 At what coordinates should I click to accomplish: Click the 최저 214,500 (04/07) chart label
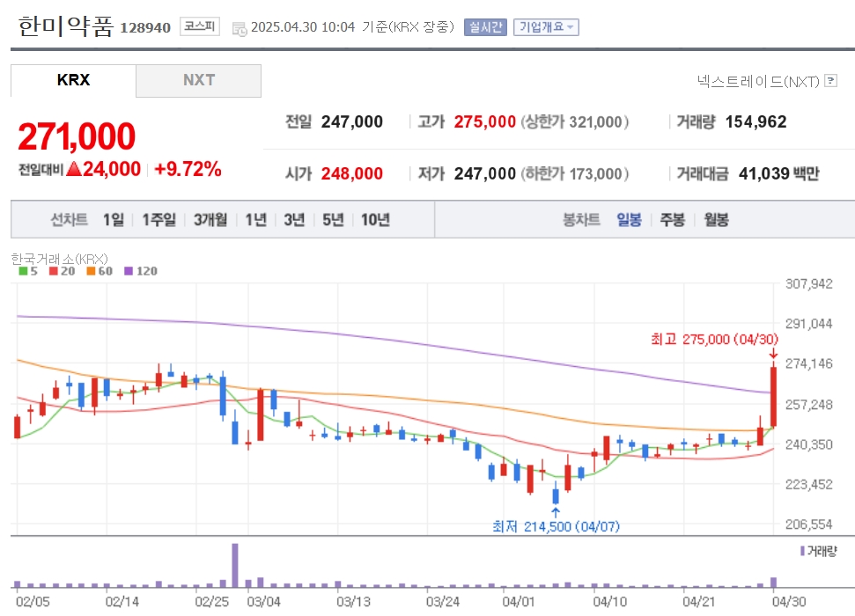click(556, 526)
